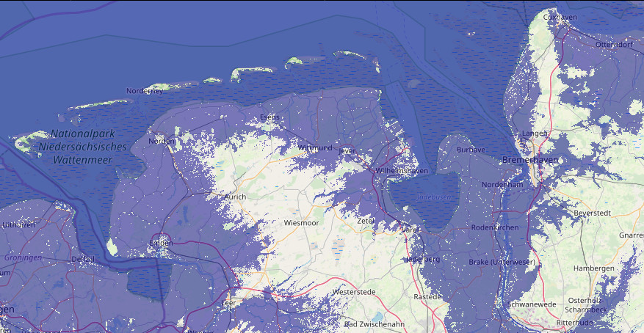The image size is (644, 333).
Task: Click the Nordenham label
Action: point(502,185)
